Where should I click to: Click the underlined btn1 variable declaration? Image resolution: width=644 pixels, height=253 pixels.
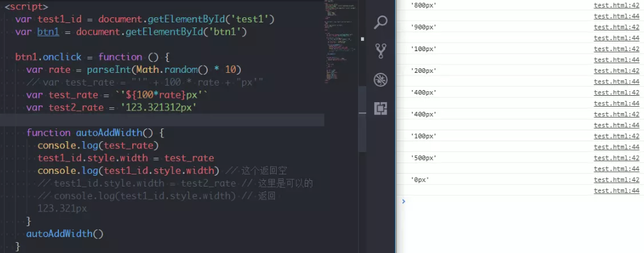pyautogui.click(x=48, y=32)
